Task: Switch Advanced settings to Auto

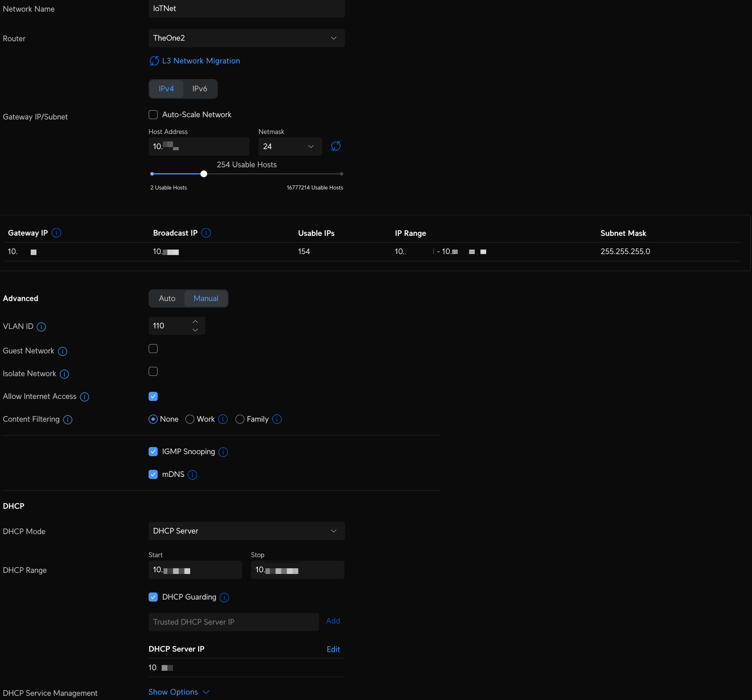Action: click(x=167, y=298)
